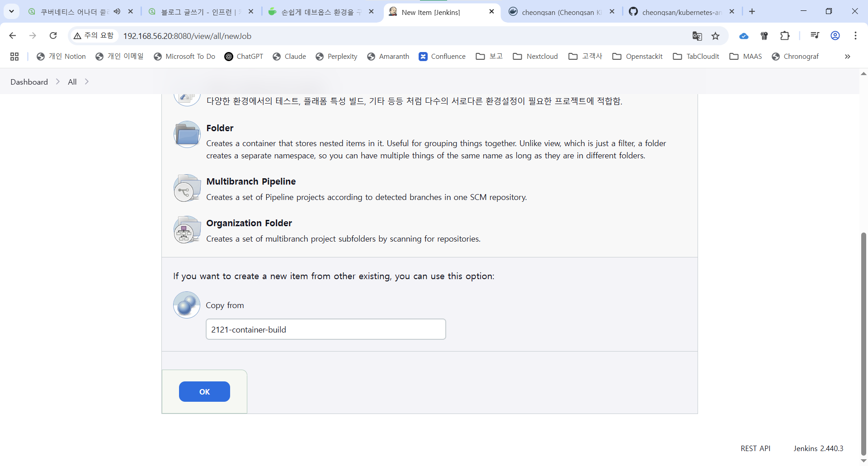Select the Multibranch Pipeline icon

187,188
